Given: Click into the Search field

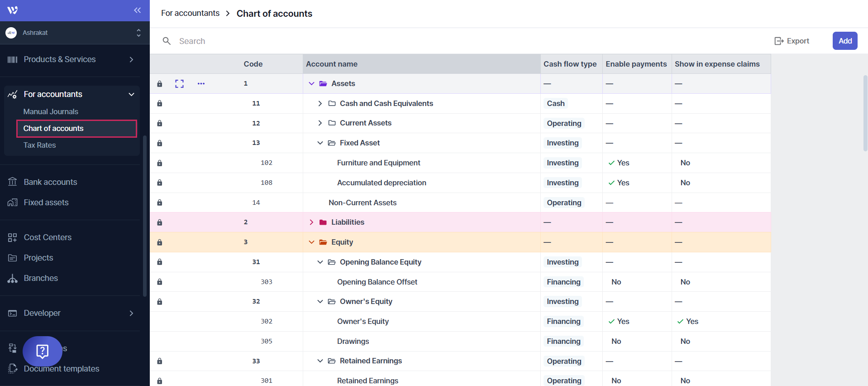Looking at the screenshot, I should click(x=317, y=41).
